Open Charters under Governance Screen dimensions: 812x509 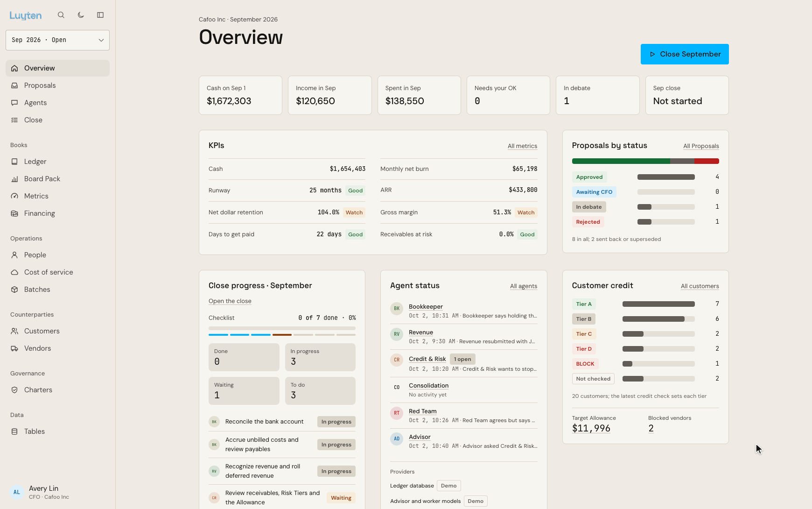(38, 390)
